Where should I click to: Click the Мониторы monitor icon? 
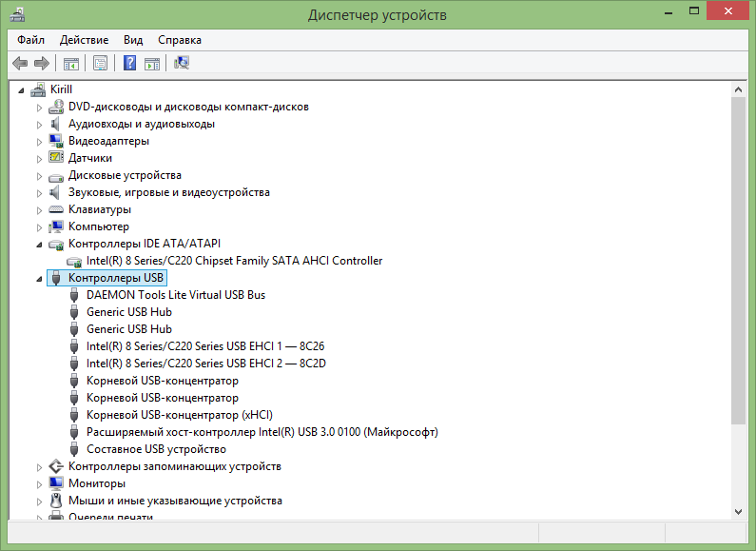56,483
